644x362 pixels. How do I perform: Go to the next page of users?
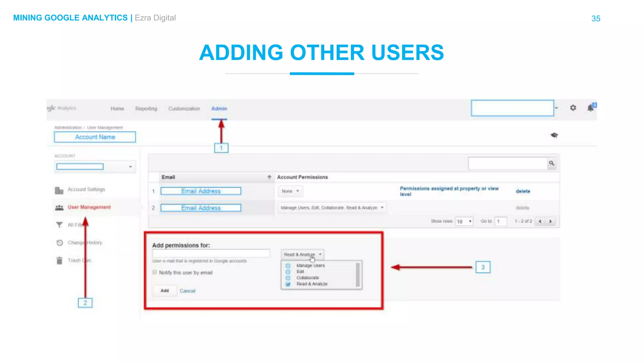pyautogui.click(x=550, y=221)
